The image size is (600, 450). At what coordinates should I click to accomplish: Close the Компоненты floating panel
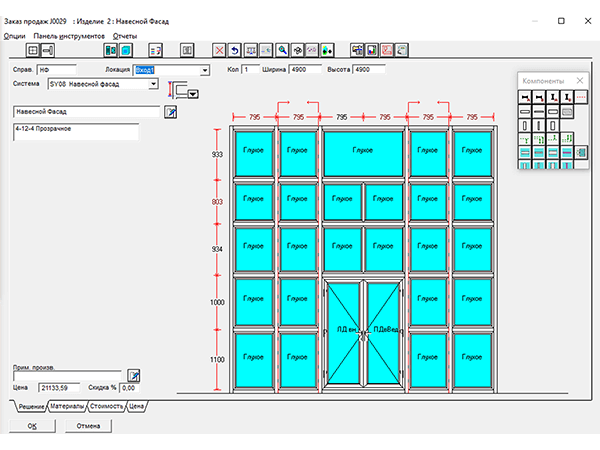point(580,80)
